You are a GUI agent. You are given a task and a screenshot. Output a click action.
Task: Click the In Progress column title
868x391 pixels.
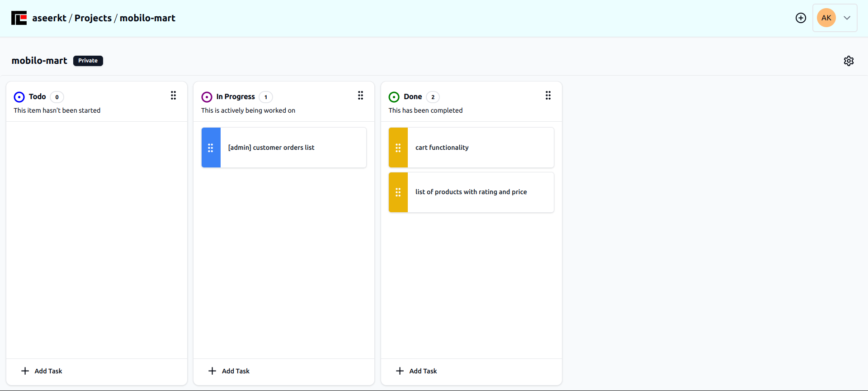click(236, 96)
